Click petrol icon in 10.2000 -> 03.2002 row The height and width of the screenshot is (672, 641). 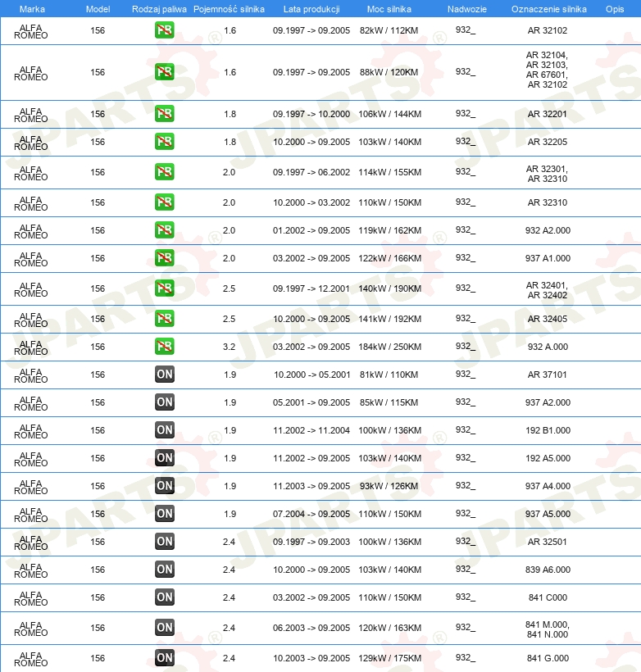click(x=165, y=202)
